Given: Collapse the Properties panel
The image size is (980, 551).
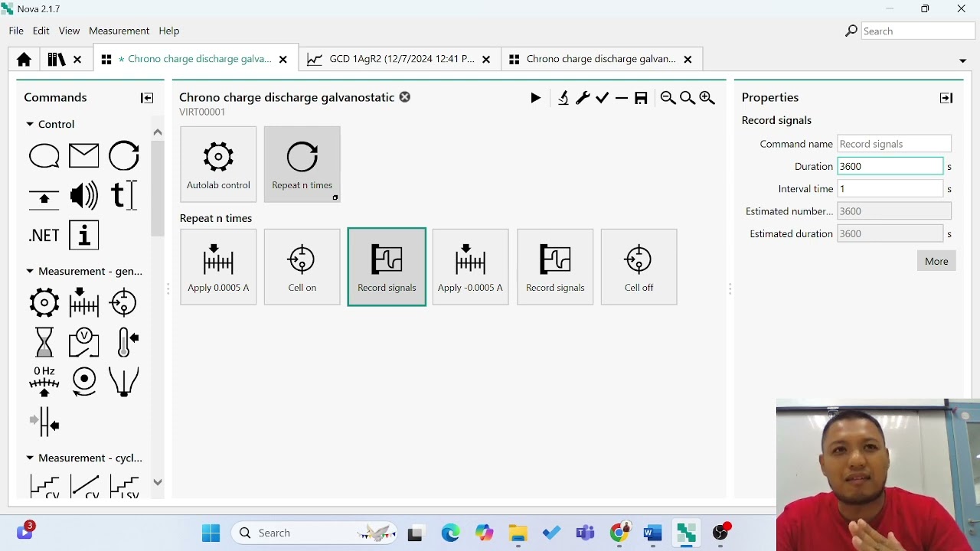Looking at the screenshot, I should 946,98.
